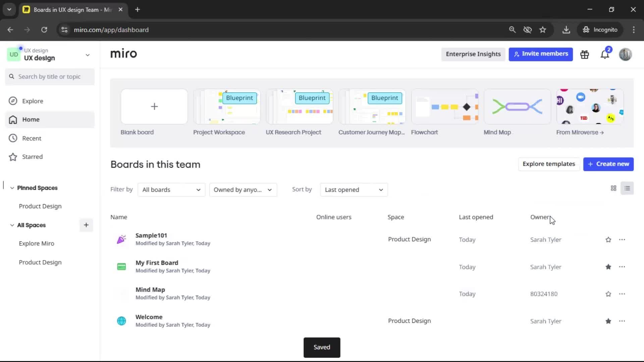
Task: Go back to the previous page
Action: pos(10,30)
